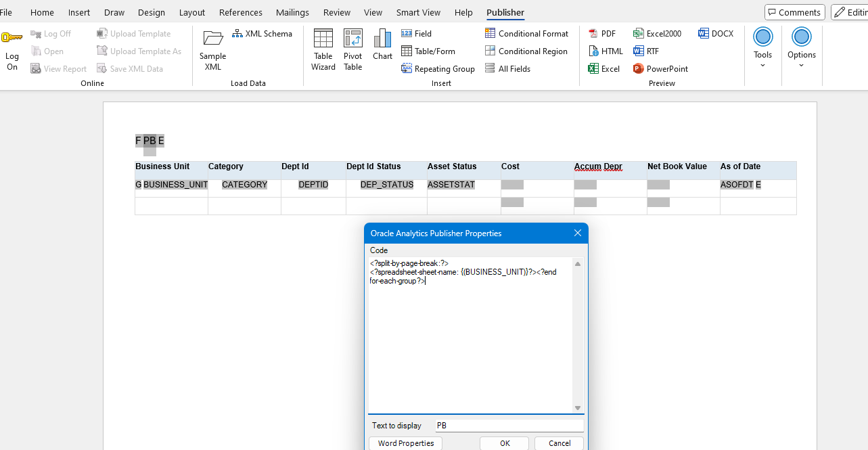Click the XML Schema icon

point(237,34)
